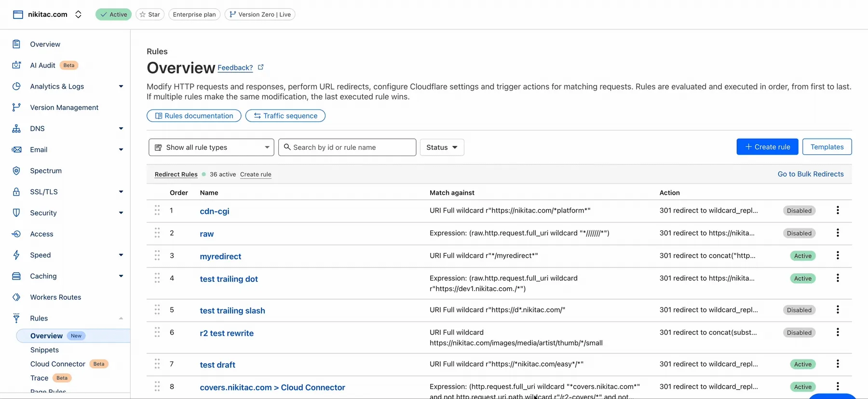Open the Show all rule types dropdown
The height and width of the screenshot is (399, 868).
point(211,147)
